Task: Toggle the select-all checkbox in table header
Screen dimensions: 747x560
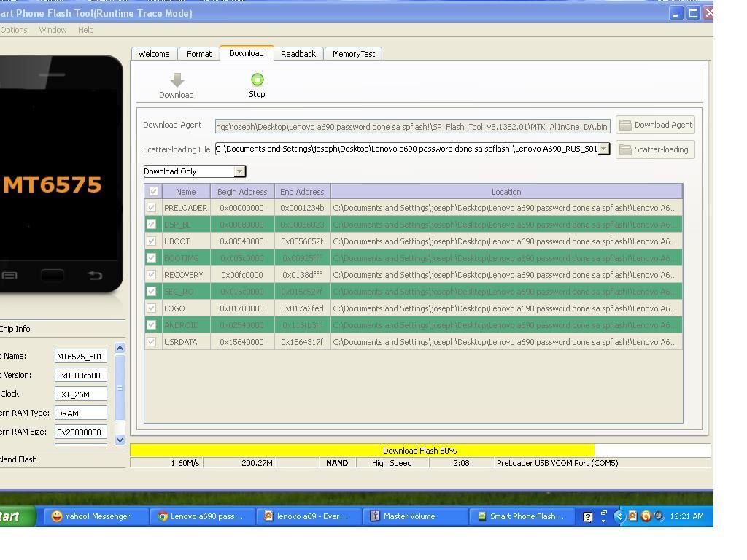Action: (x=153, y=192)
